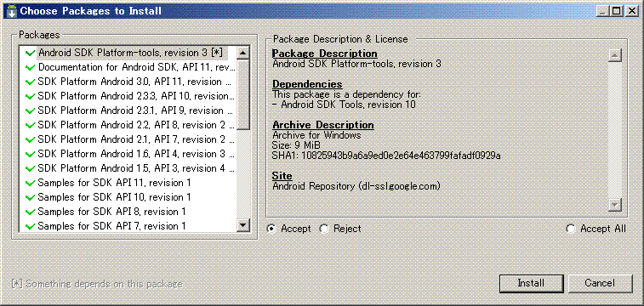Close the Choose Packages to Install dialog

click(x=631, y=11)
